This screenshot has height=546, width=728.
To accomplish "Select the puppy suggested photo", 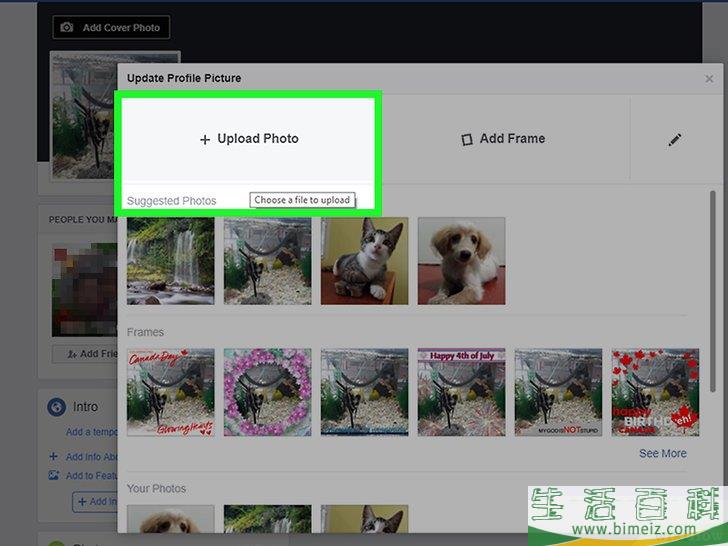I will click(462, 261).
